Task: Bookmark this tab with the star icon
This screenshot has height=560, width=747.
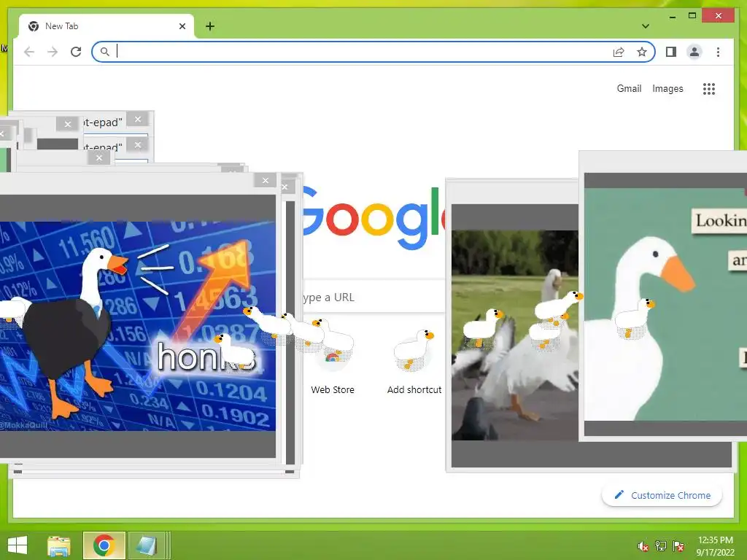Action: (642, 52)
